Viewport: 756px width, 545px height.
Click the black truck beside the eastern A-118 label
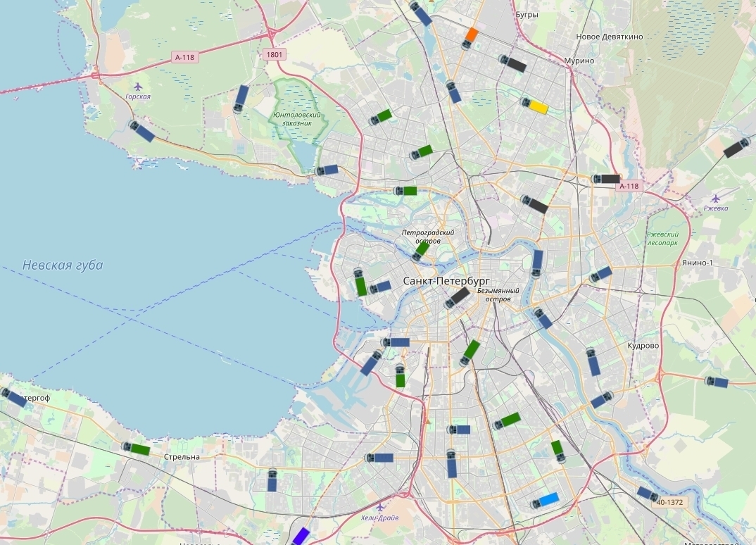[x=606, y=179]
